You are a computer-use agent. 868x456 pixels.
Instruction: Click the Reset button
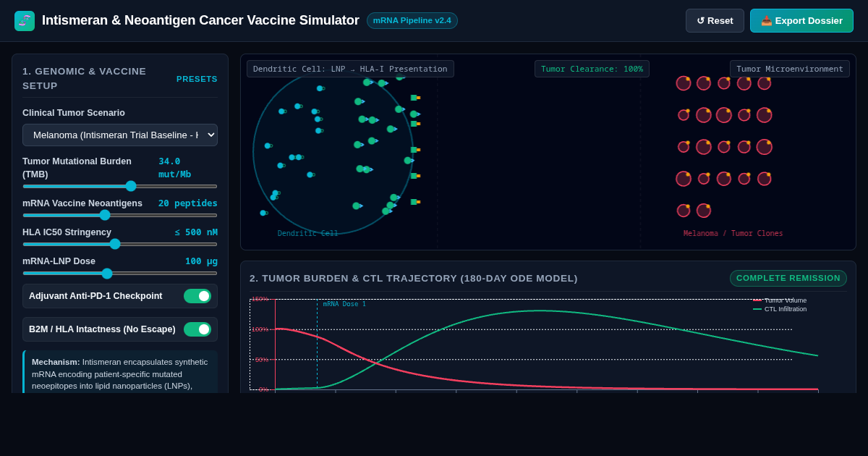[x=715, y=20]
